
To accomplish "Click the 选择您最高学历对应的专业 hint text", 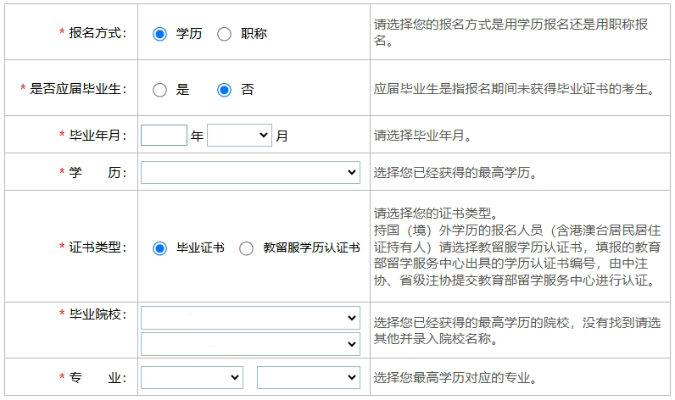I will point(461,378).
